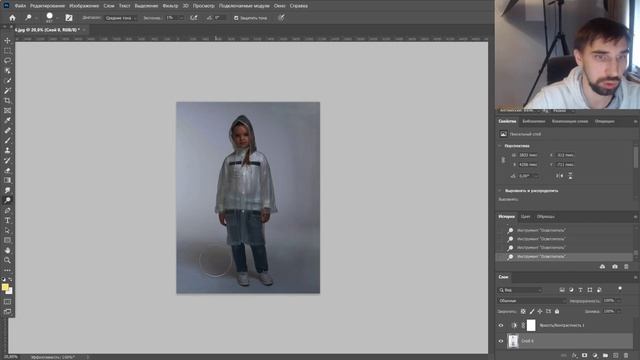Click the foreground color swatch

(5, 287)
